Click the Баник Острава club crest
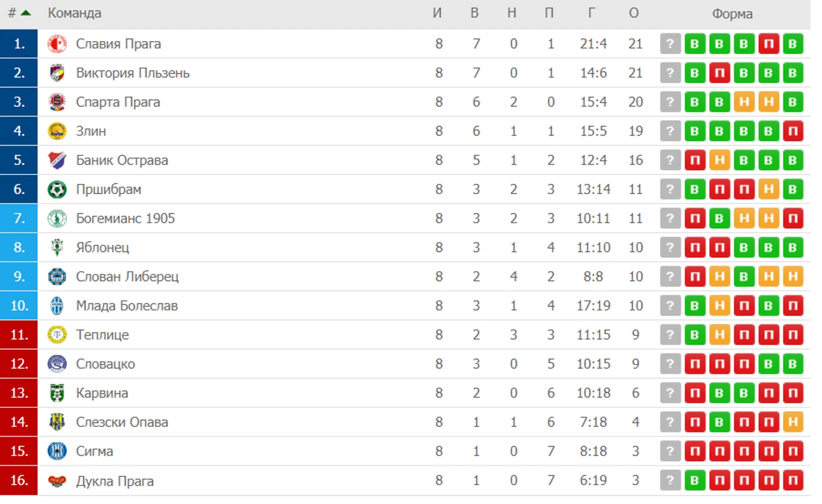This screenshot has height=504, width=822. click(x=57, y=160)
